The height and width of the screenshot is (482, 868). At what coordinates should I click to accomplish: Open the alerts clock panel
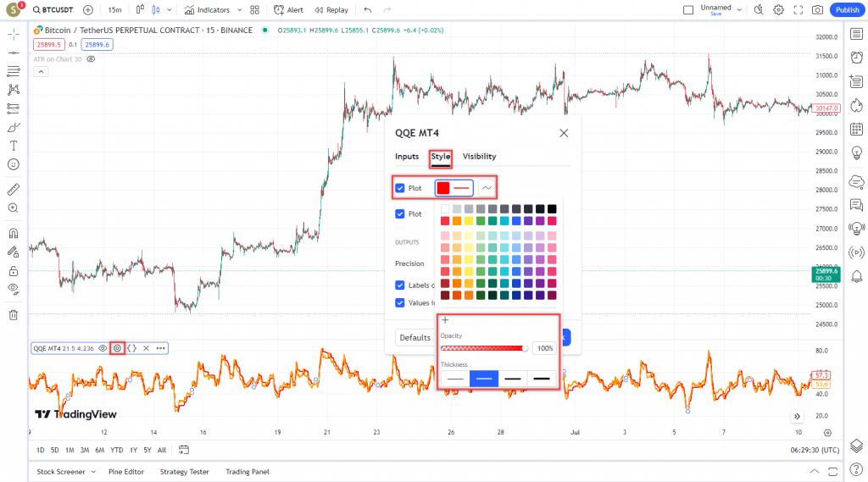point(856,58)
